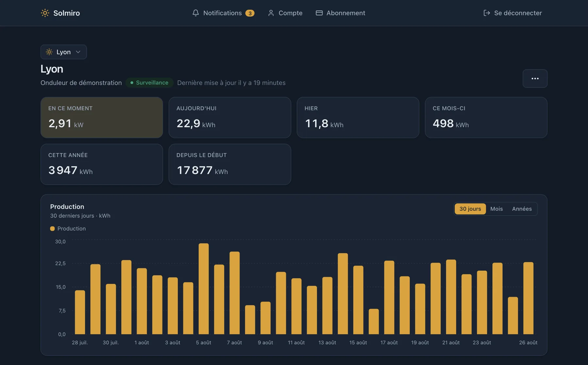Viewport: 588px width, 365px height.
Task: Click the '22,5' y-axis label
Action: [x=60, y=263]
